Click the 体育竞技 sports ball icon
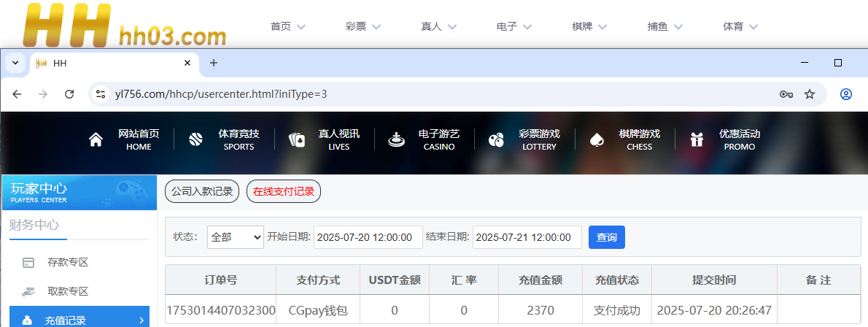This screenshot has width=868, height=327. click(195, 140)
